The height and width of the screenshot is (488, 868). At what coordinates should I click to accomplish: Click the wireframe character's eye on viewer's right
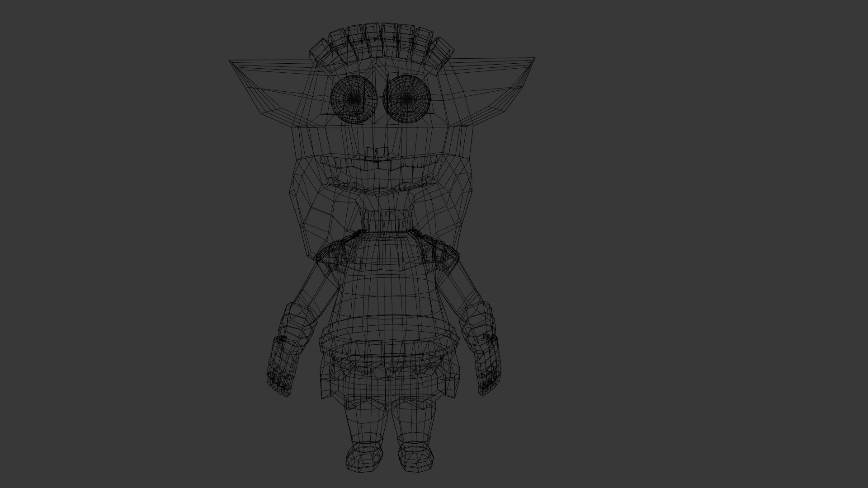(406, 99)
